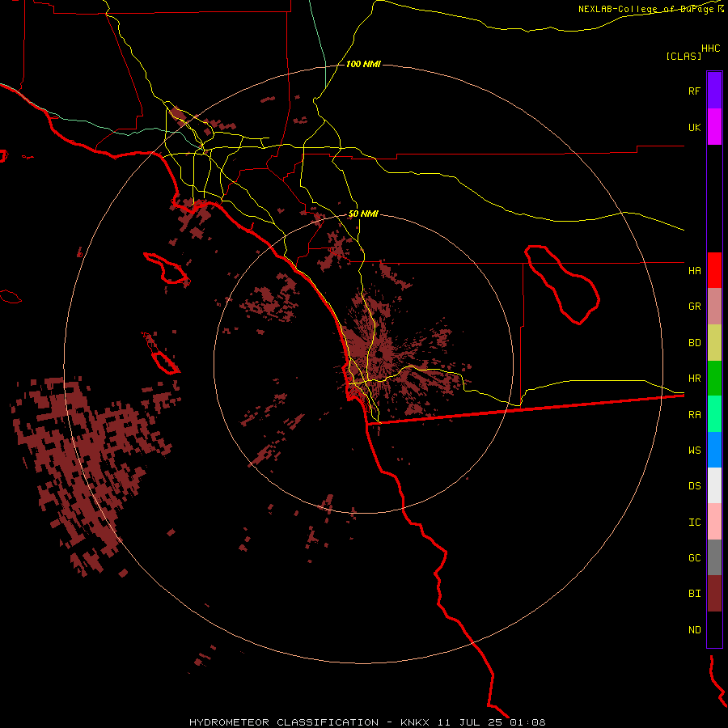Viewport: 728px width, 728px height.
Task: Click the HR legend label
Action: (x=694, y=379)
